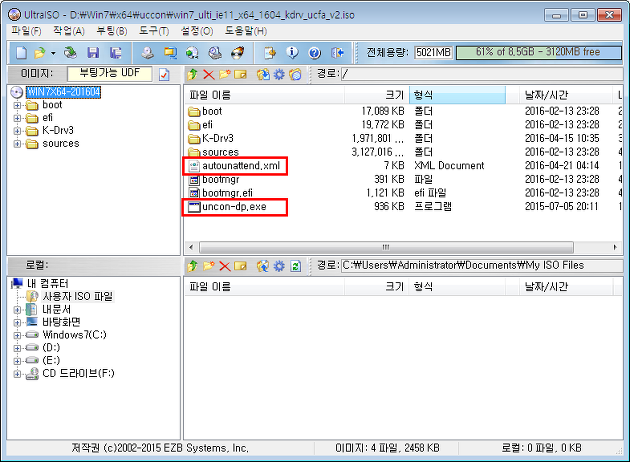
Task: Expand the efi folder in the image tree
Action: (x=17, y=118)
